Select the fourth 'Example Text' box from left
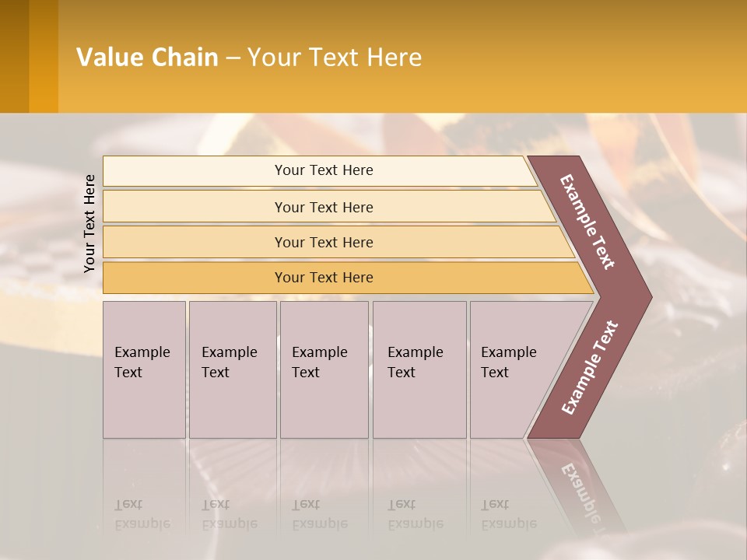The height and width of the screenshot is (560, 747). [419, 369]
